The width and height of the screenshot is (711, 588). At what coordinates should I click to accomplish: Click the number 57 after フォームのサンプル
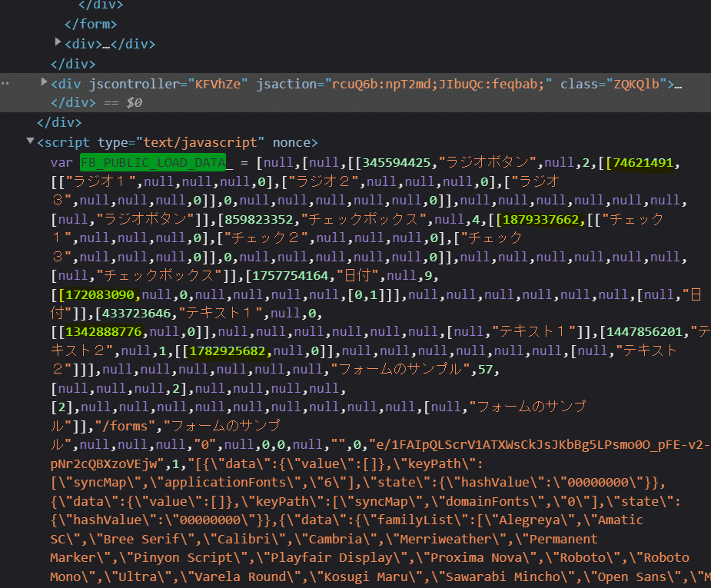[485, 370]
